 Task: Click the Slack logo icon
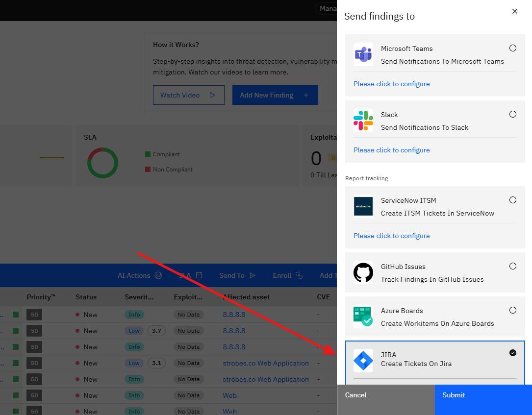pyautogui.click(x=363, y=121)
